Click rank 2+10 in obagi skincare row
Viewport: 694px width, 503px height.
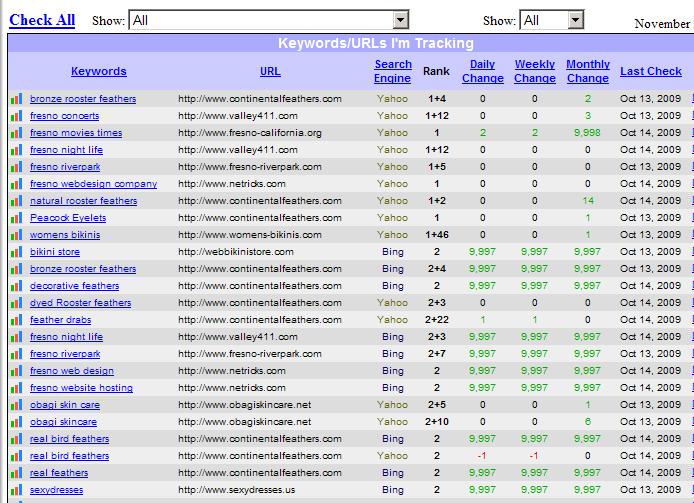pyautogui.click(x=437, y=422)
